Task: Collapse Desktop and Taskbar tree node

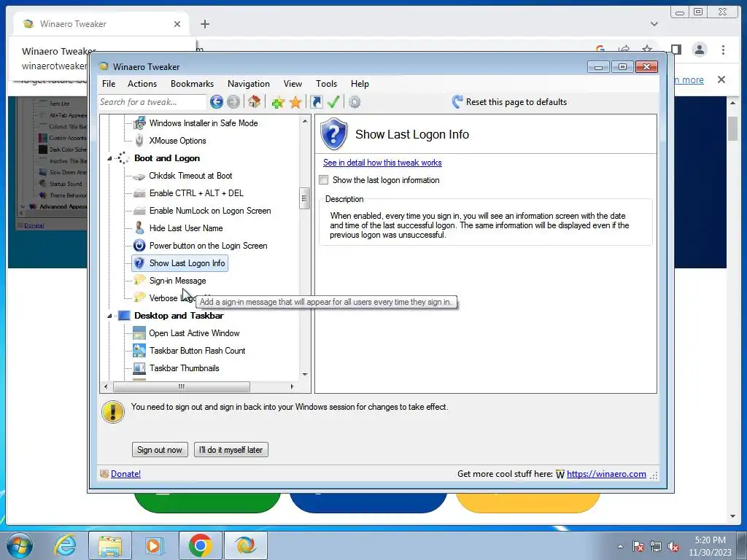Action: coord(109,316)
